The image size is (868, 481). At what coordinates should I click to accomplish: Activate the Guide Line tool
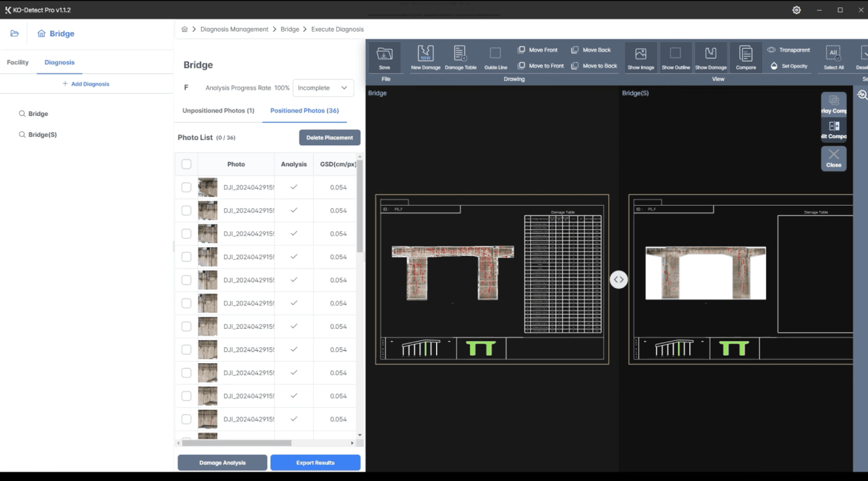tap(496, 58)
